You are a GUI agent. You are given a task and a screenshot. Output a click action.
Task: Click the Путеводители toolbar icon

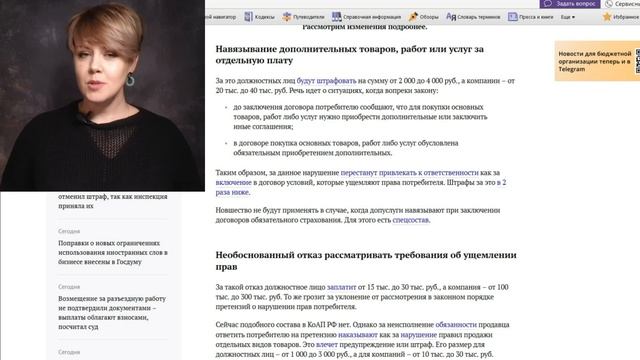[287, 17]
